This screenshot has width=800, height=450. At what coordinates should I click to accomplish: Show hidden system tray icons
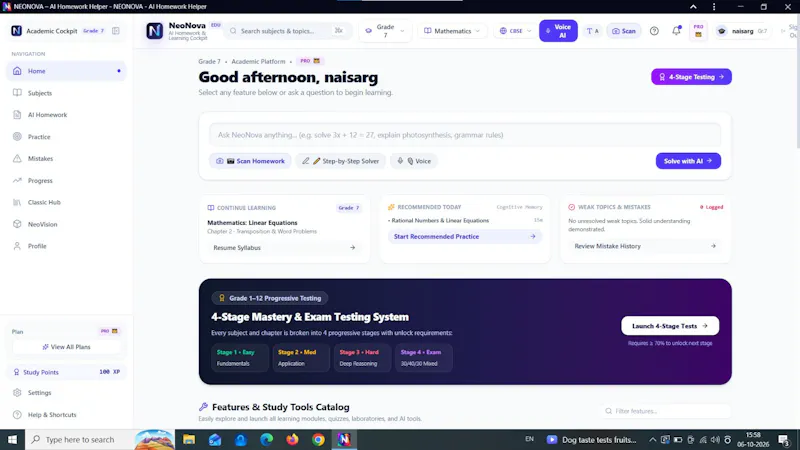[653, 439]
